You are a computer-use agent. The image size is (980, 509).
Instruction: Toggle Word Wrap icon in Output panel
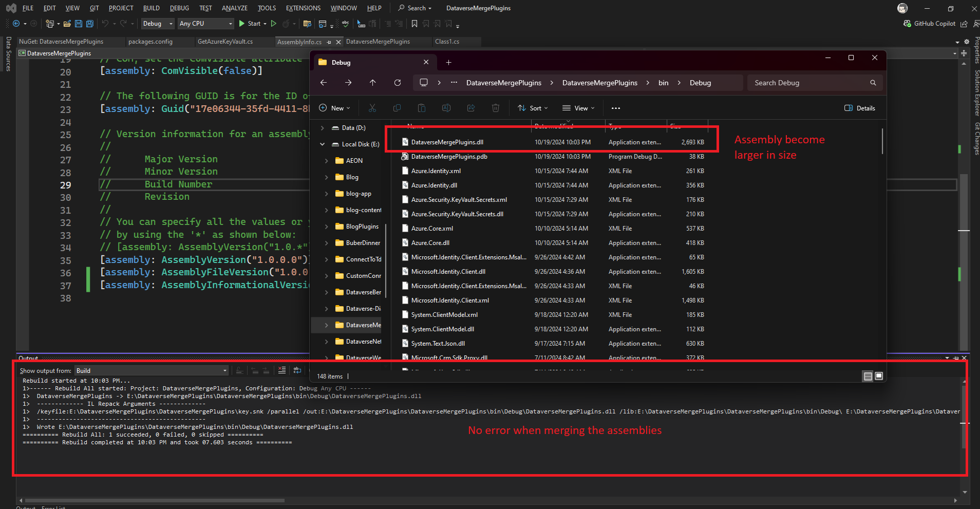point(297,370)
